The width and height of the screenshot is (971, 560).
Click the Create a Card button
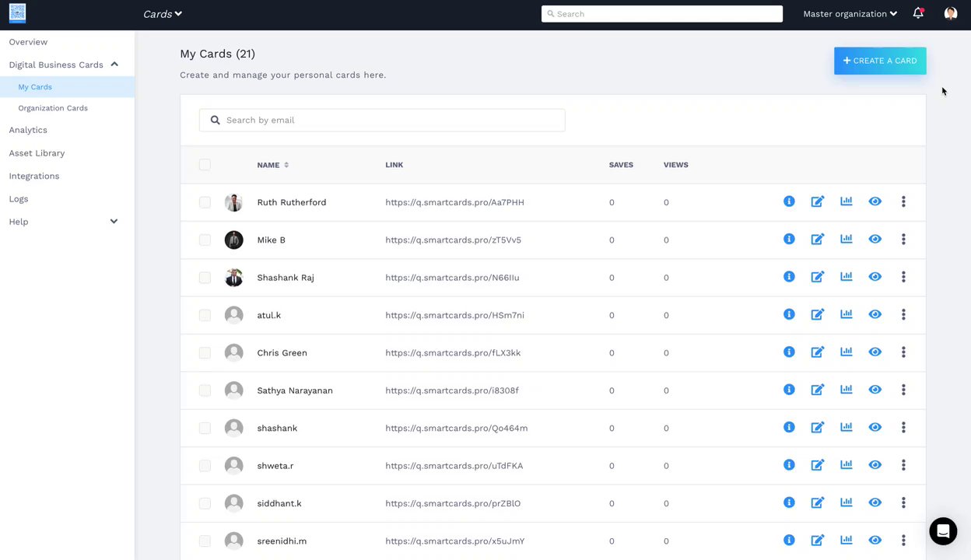click(880, 61)
